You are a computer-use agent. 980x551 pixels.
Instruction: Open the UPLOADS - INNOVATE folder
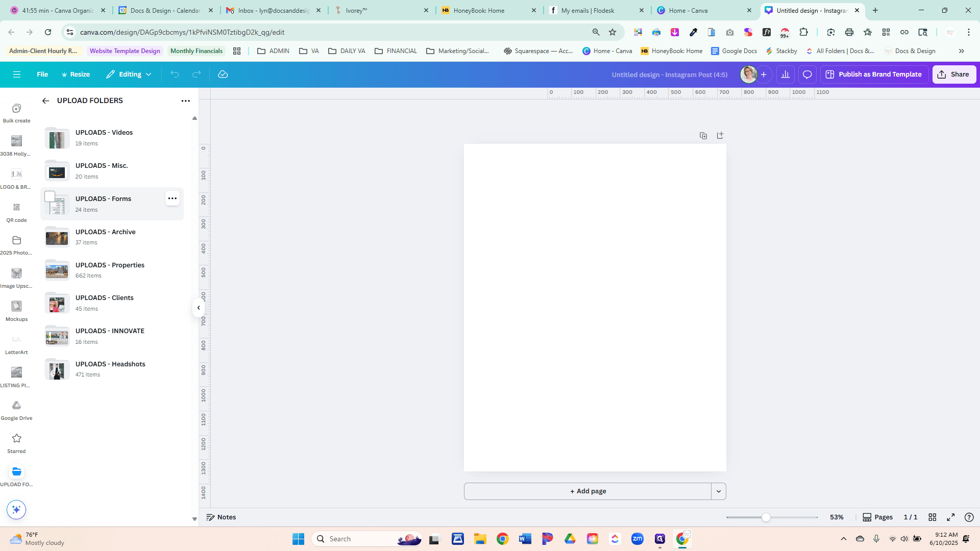tap(112, 336)
